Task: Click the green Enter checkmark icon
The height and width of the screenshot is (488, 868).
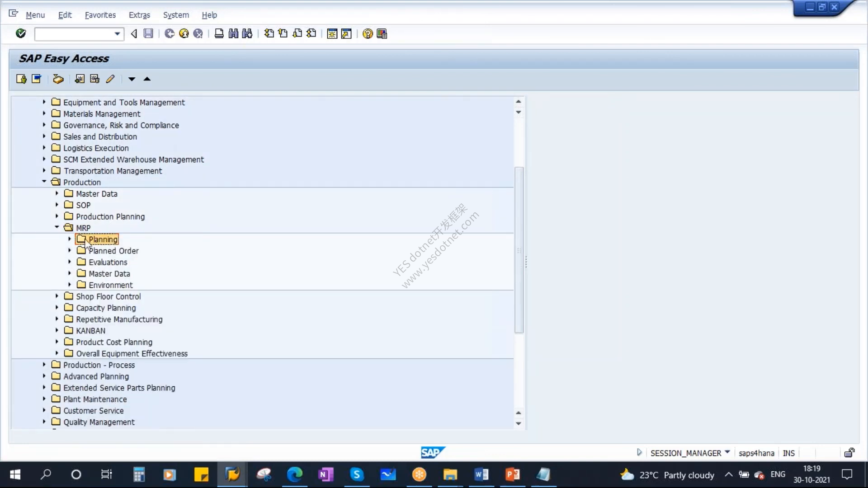Action: [21, 33]
